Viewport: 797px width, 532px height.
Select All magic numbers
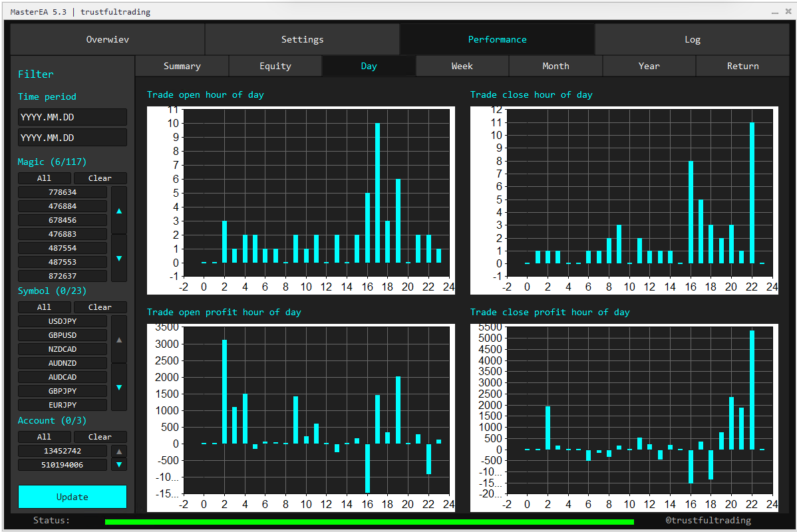44,178
